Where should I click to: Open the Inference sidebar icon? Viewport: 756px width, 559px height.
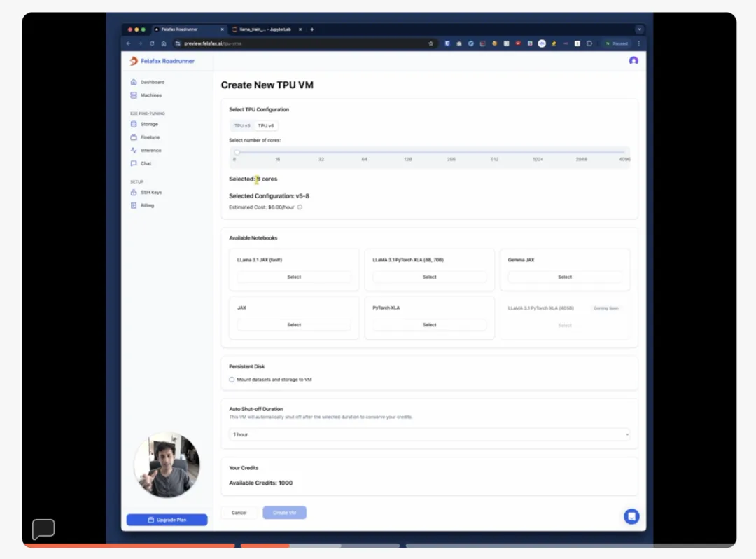[x=134, y=150]
